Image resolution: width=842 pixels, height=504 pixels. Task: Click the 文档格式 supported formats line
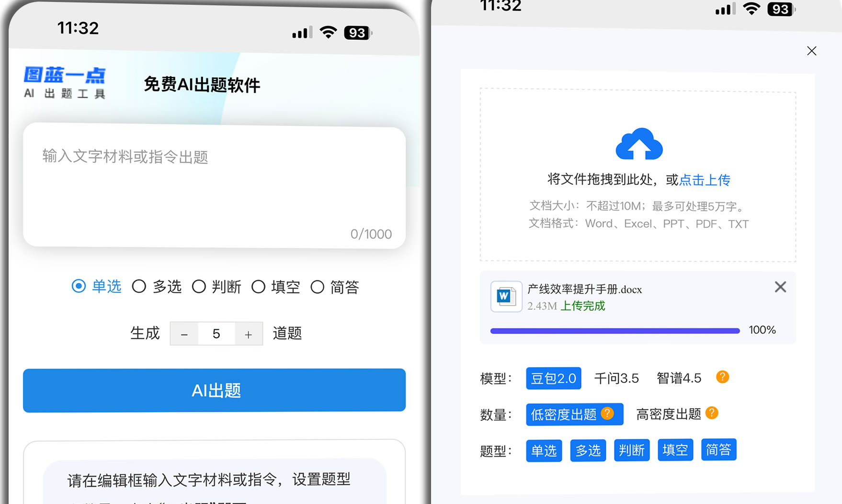pos(638,224)
